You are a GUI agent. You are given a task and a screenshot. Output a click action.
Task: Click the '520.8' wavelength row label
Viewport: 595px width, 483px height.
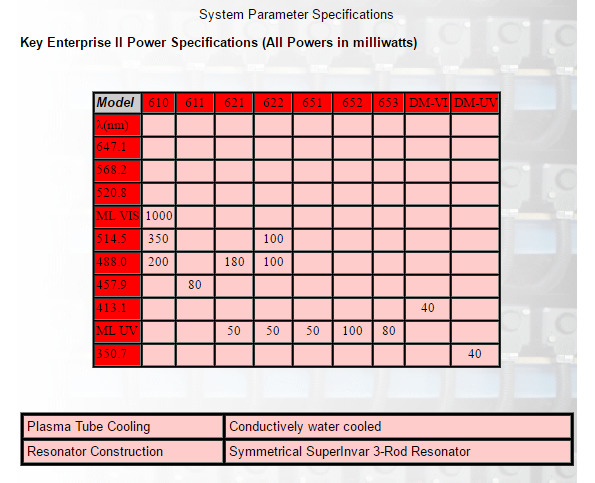[x=117, y=194]
